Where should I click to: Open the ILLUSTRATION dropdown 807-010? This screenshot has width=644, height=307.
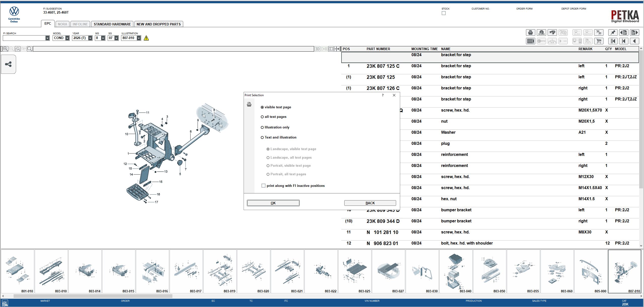point(139,38)
